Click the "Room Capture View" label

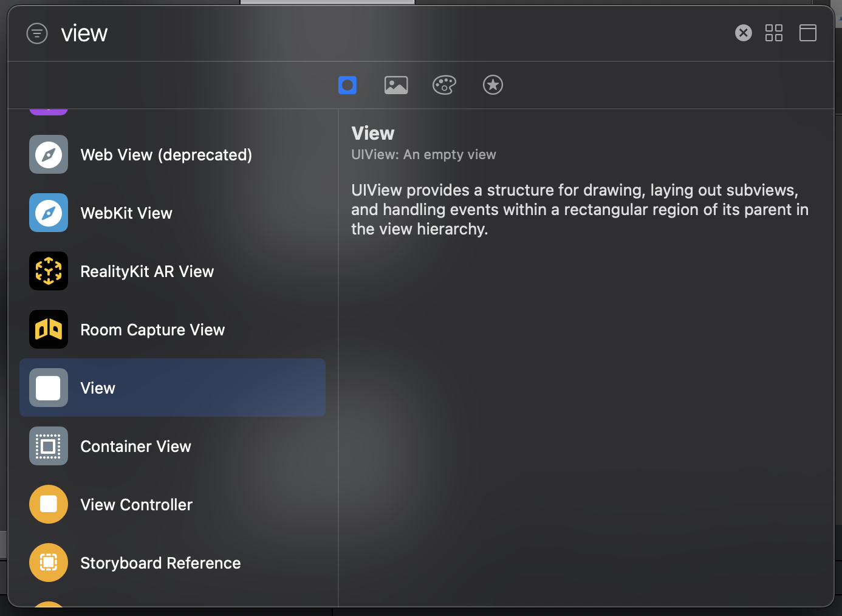click(x=152, y=330)
